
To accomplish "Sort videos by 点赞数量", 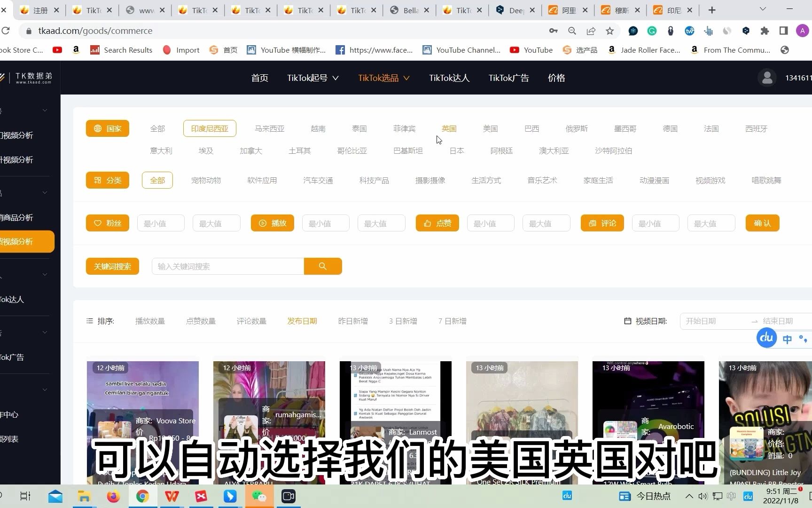I will [x=201, y=321].
